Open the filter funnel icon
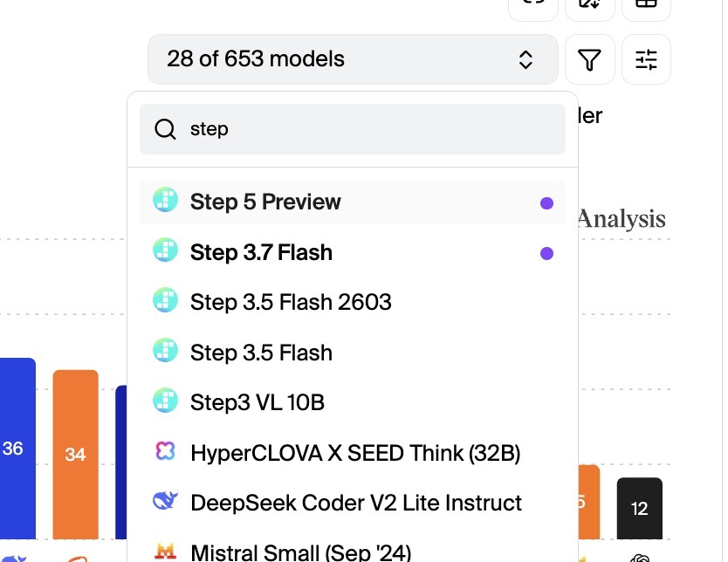 coord(589,59)
